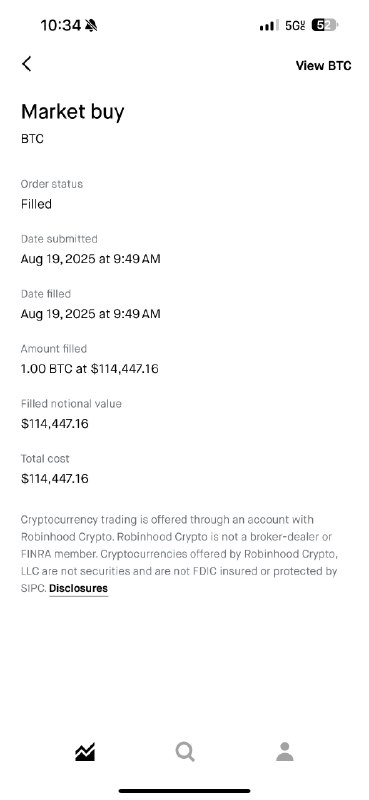Tap the Date filled timestamp value

[x=90, y=314]
